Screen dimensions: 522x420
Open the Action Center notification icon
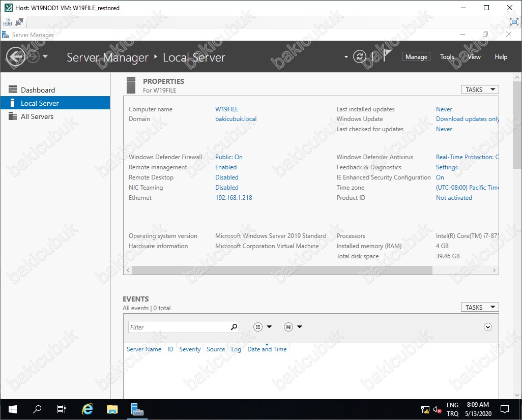coord(505,409)
